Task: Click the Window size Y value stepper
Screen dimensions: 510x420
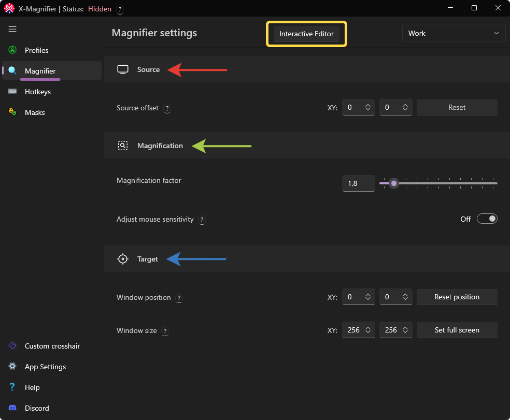Action: coord(405,330)
